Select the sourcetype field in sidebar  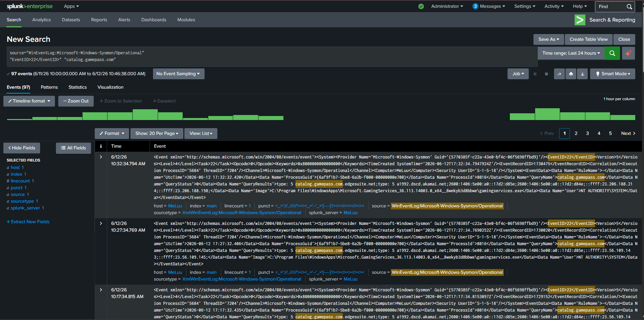[22, 201]
